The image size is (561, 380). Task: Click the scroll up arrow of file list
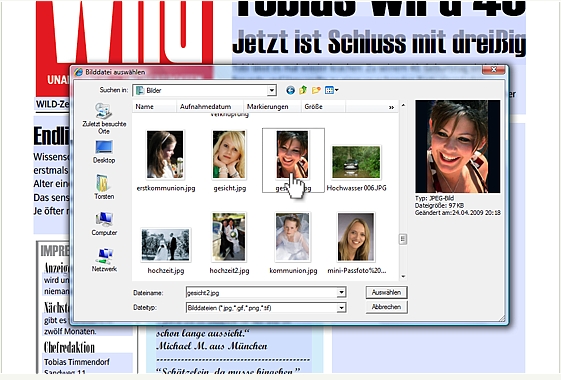(x=403, y=105)
